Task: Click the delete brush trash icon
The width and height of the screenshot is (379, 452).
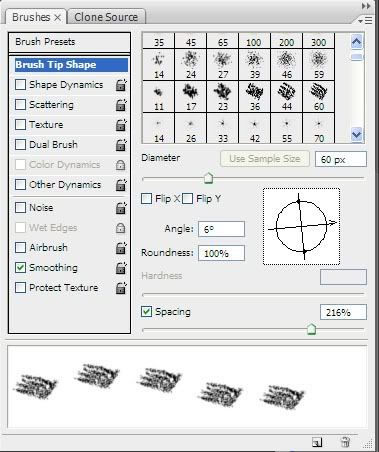Action: tap(345, 442)
